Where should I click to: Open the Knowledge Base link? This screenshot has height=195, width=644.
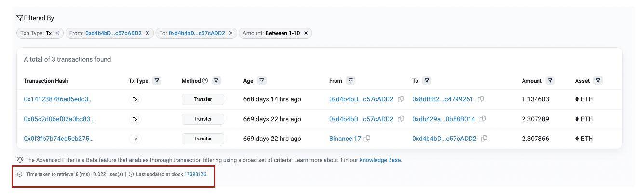(380, 160)
